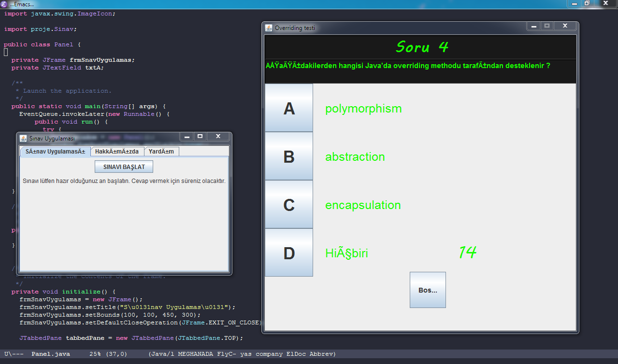Screen dimensions: 618x364
Task: Click the 25% position indicator in mode line
Action: tap(95, 354)
